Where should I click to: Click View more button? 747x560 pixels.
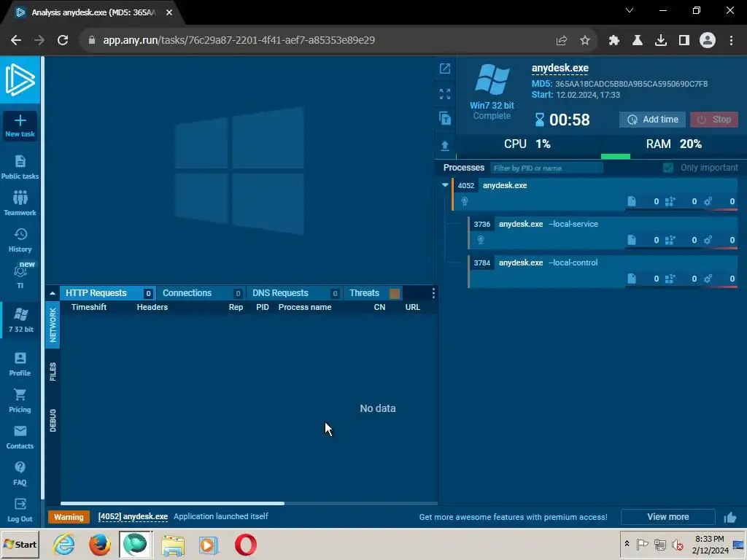pos(668,517)
